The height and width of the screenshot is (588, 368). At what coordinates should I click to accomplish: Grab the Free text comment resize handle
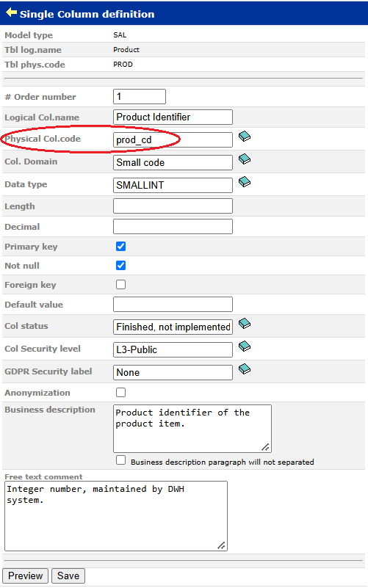coord(222,545)
